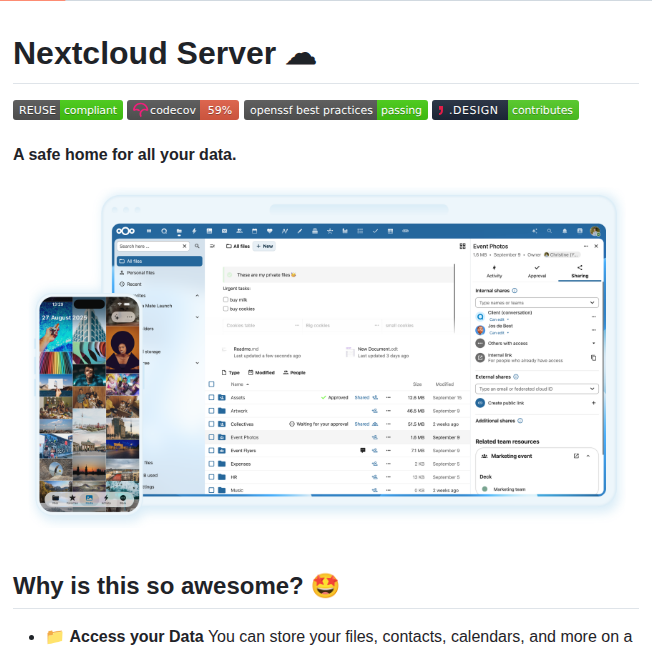Click the info icon next to 'Internal shares'
652x652 pixels.
515,291
